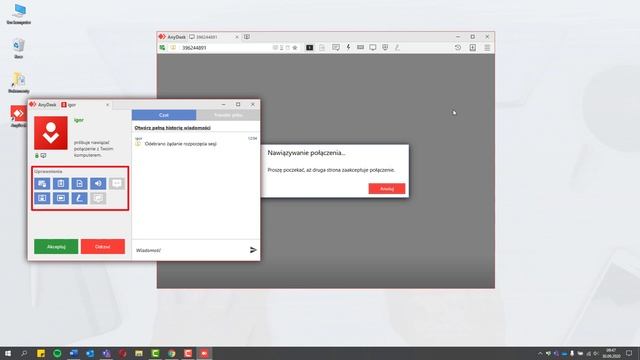Select the 396244891 session tab
The image size is (640, 360).
tap(212, 37)
